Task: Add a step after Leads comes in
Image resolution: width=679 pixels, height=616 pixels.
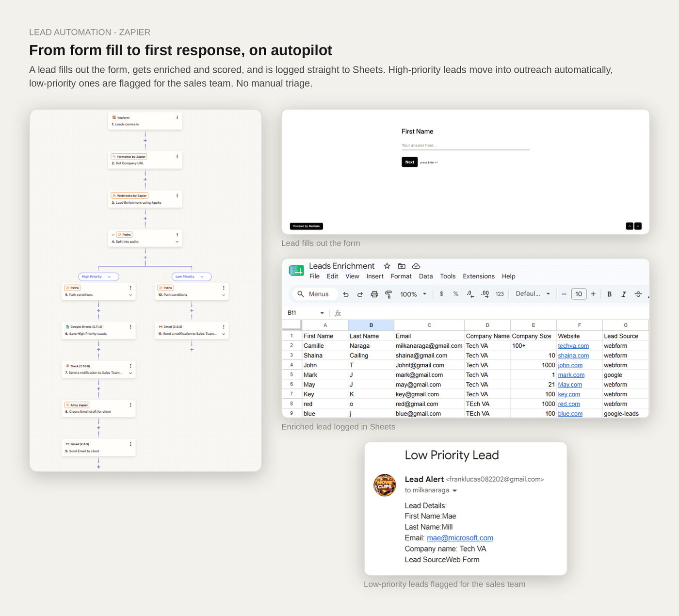Action: tap(145, 141)
